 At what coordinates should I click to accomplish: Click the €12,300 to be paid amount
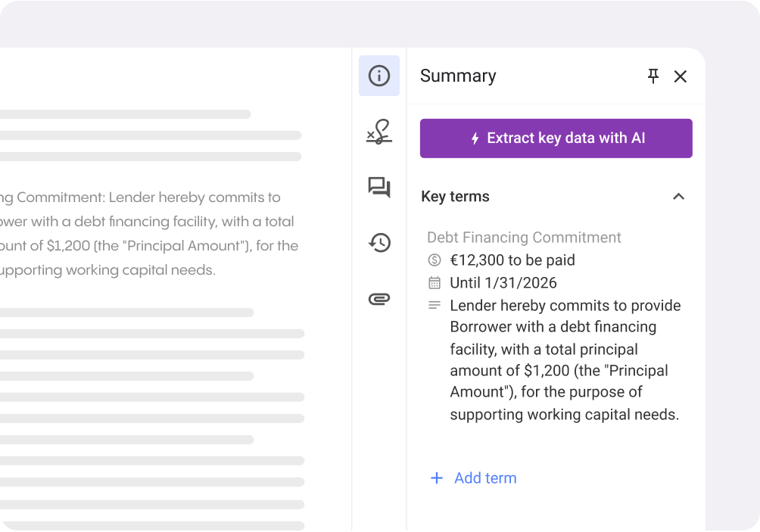coord(512,260)
